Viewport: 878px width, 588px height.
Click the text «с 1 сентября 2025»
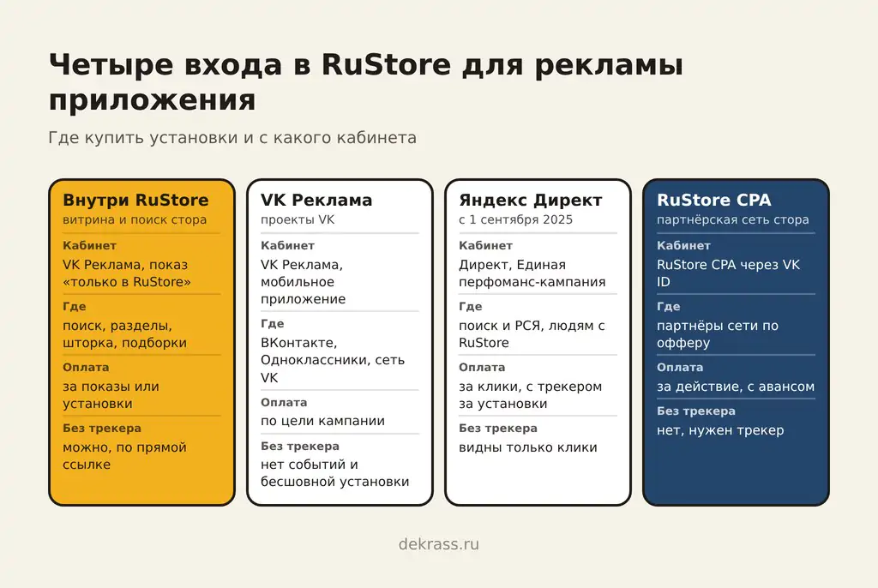tap(515, 219)
